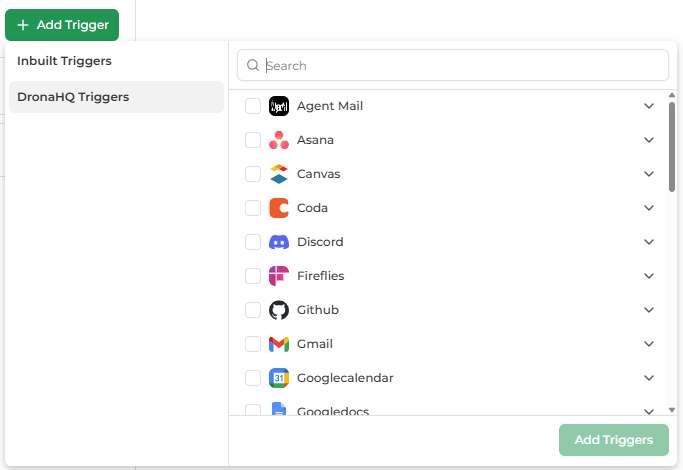683x470 pixels.
Task: Click the Fireflies label text
Action: point(321,276)
